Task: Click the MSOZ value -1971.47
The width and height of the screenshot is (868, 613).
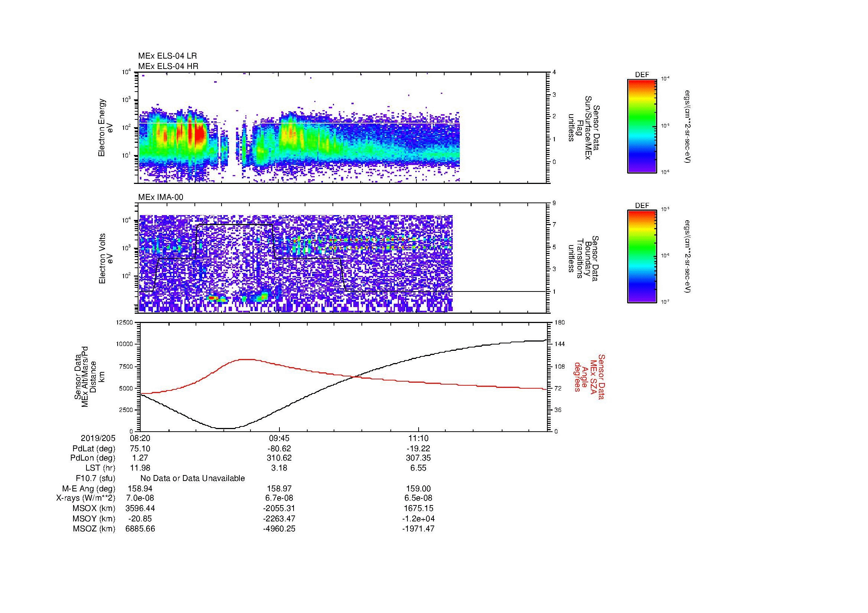Action: tap(418, 529)
